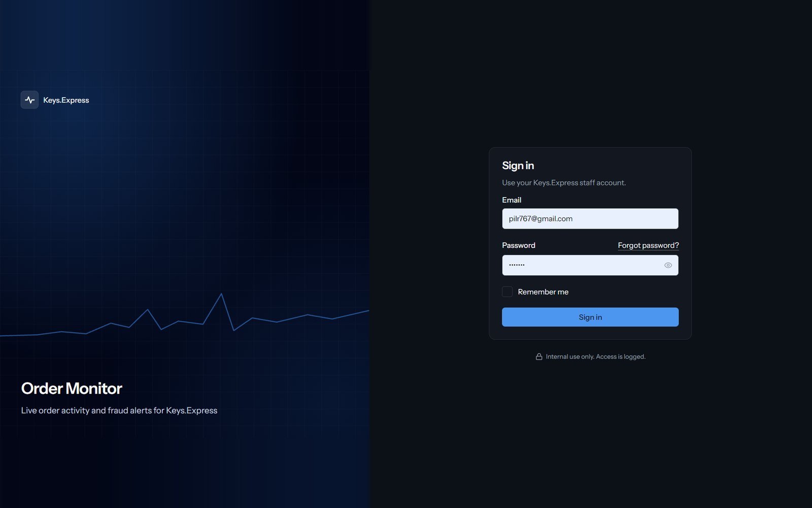Click 'Use your Keys.Express staff account.' text
Image resolution: width=812 pixels, height=508 pixels.
(x=564, y=183)
